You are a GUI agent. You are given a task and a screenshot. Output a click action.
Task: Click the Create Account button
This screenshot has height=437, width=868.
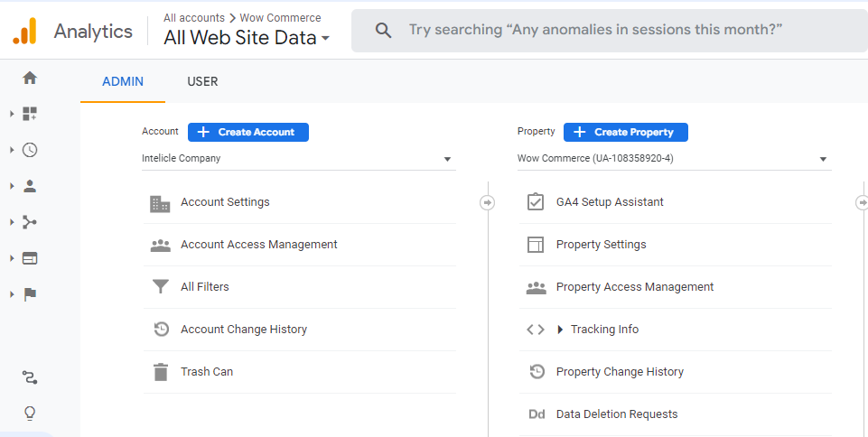click(x=248, y=132)
